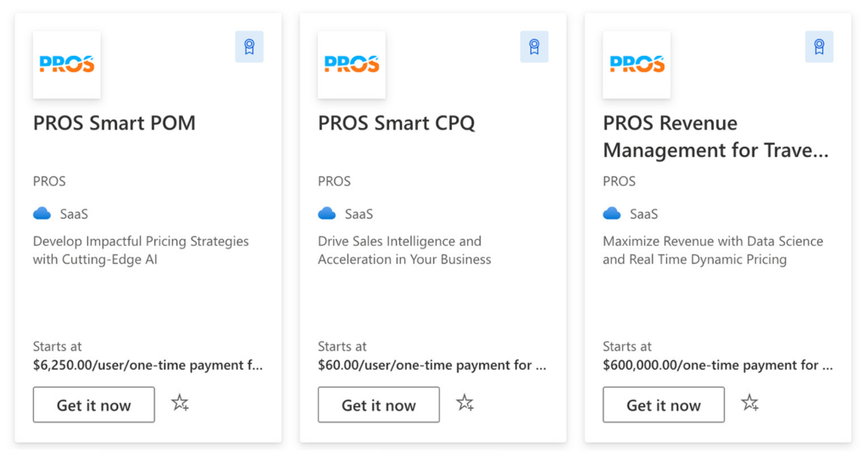This screenshot has height=457, width=868.
Task: Click the PROS Revenue Management logo thumbnail
Action: pyautogui.click(x=637, y=64)
